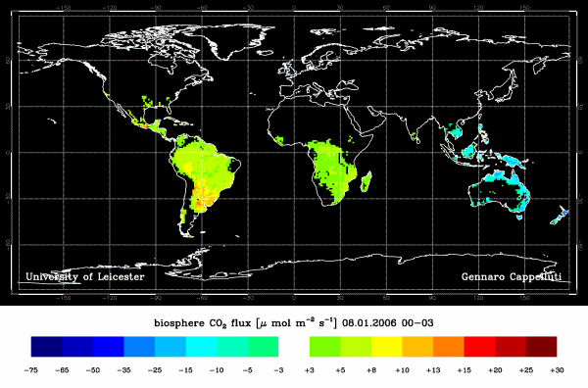Click the "+3" colorbar label
588x388 pixels.
[310, 370]
